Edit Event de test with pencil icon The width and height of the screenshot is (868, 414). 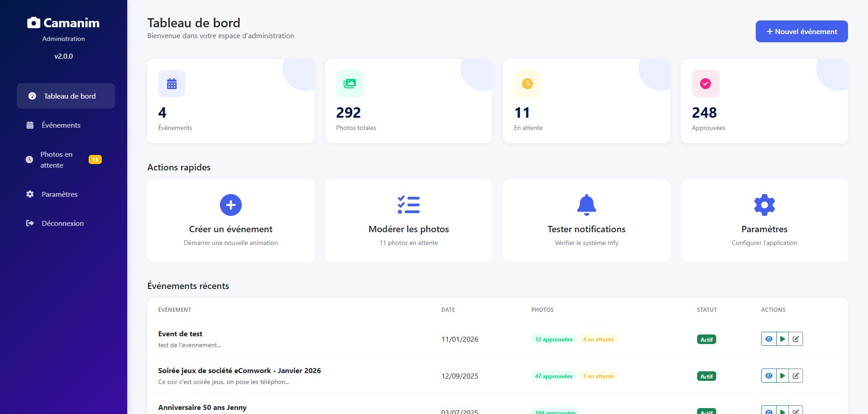796,339
